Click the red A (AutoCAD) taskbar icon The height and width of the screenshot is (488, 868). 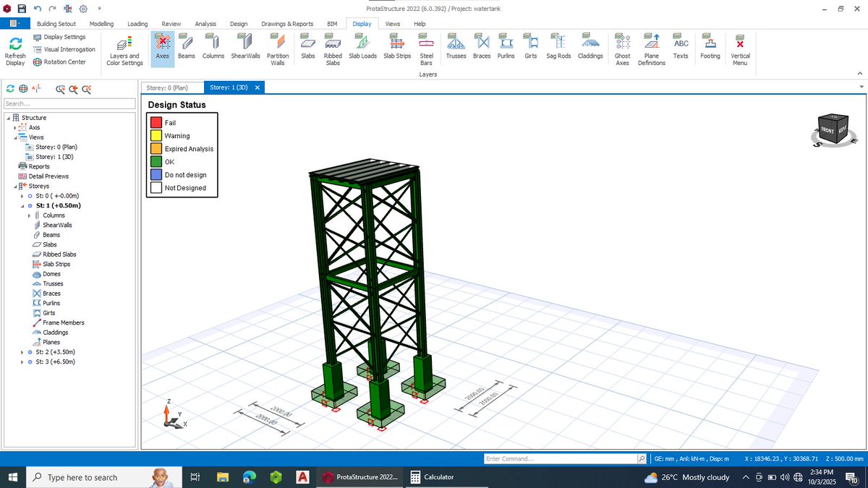click(303, 477)
